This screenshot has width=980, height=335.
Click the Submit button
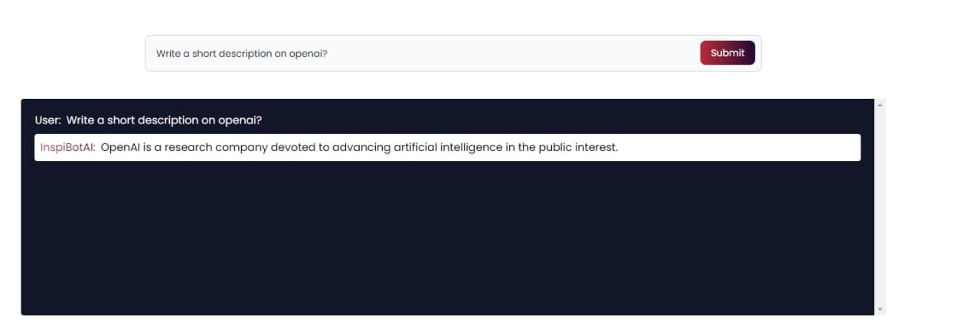(727, 53)
